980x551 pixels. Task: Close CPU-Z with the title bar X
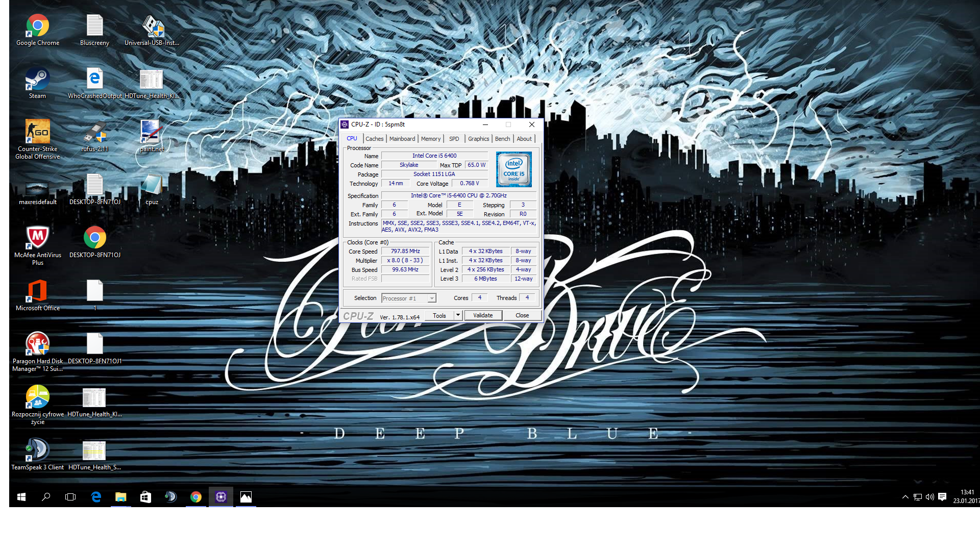[532, 124]
